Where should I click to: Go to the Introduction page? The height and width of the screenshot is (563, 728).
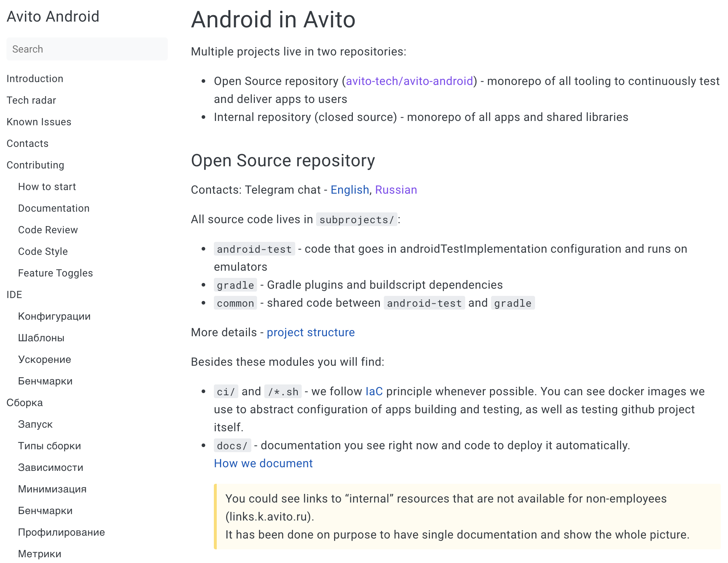point(35,78)
